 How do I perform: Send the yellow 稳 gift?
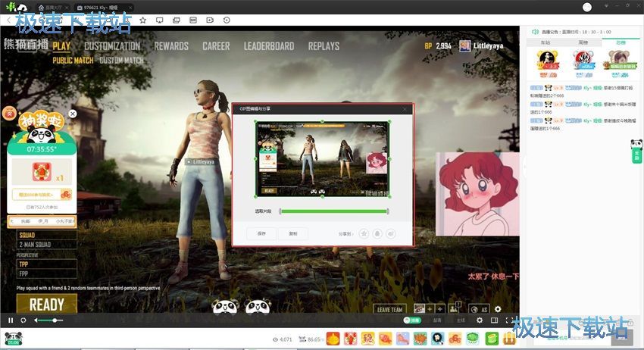tap(368, 339)
